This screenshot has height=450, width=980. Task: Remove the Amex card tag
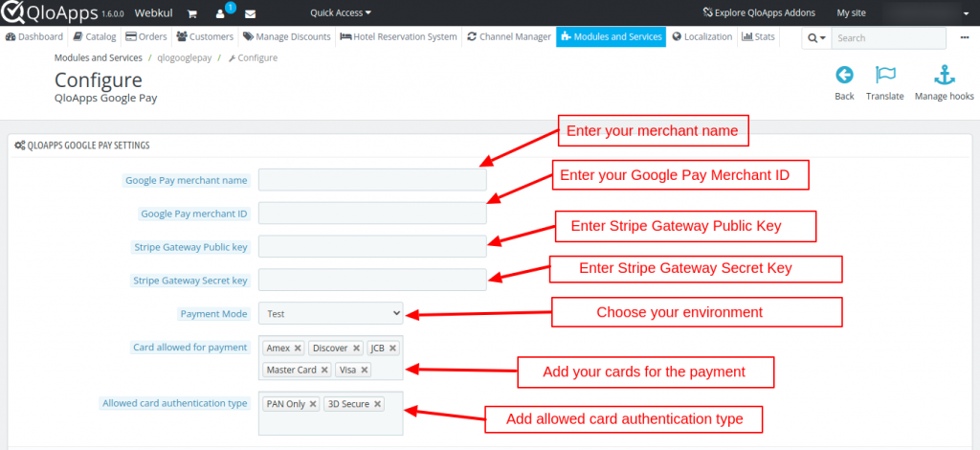pyautogui.click(x=298, y=349)
